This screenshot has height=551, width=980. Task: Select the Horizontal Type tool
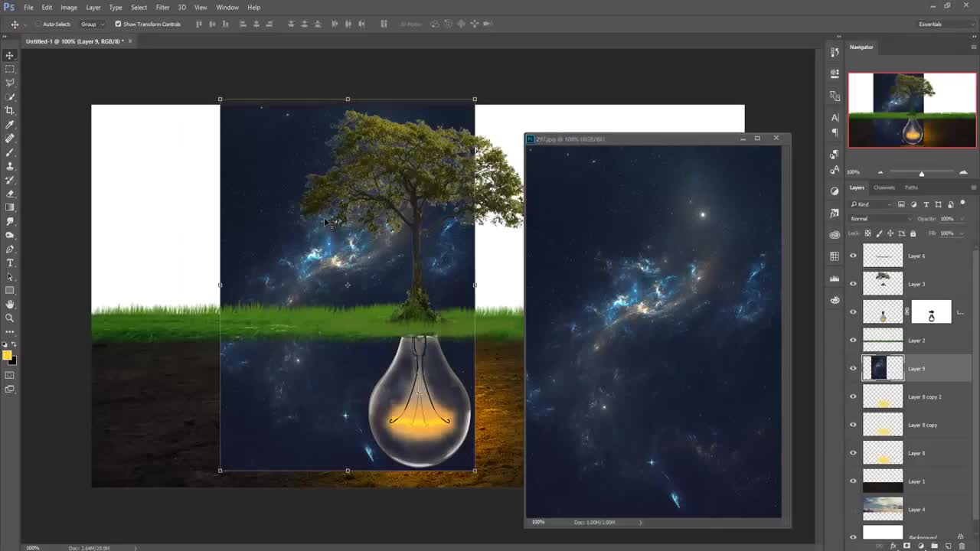click(x=9, y=262)
